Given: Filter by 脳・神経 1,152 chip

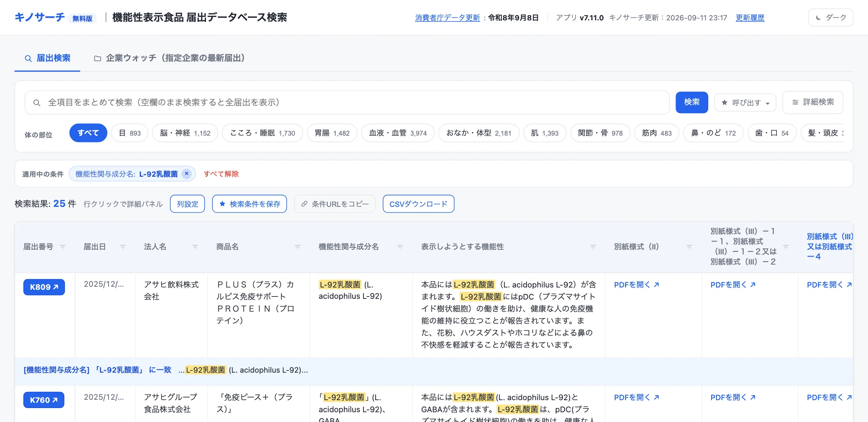Looking at the screenshot, I should [185, 133].
